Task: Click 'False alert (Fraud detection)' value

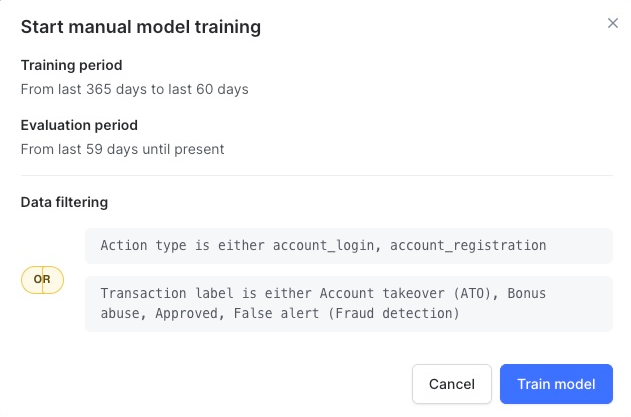Action: click(346, 314)
